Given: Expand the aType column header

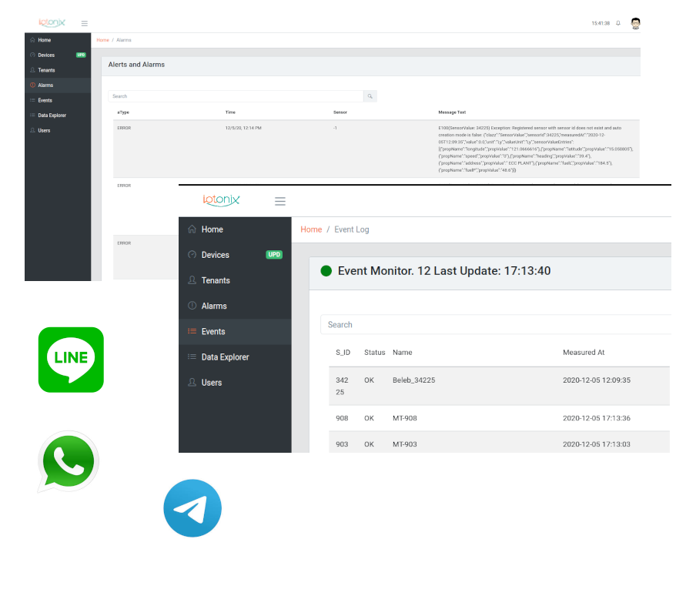Looking at the screenshot, I should 125,112.
